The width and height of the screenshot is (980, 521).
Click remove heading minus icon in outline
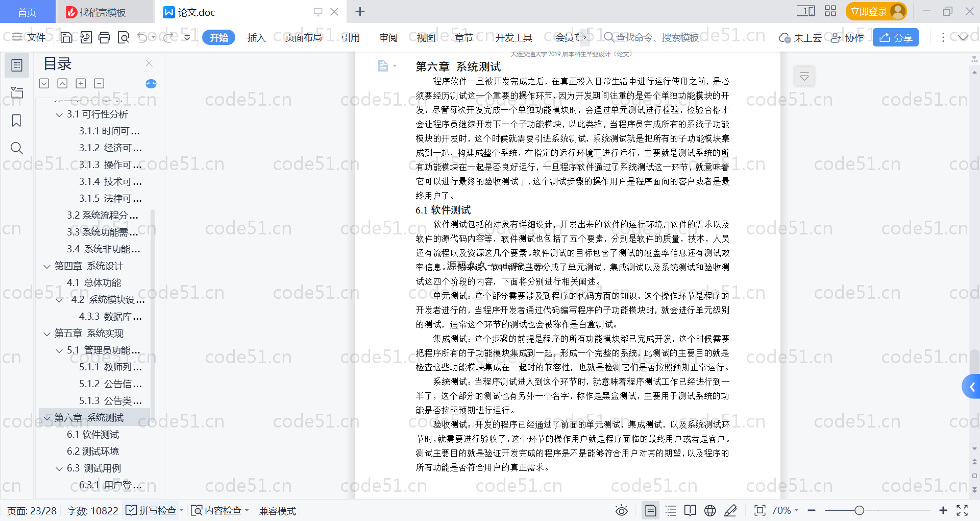pyautogui.click(x=99, y=83)
